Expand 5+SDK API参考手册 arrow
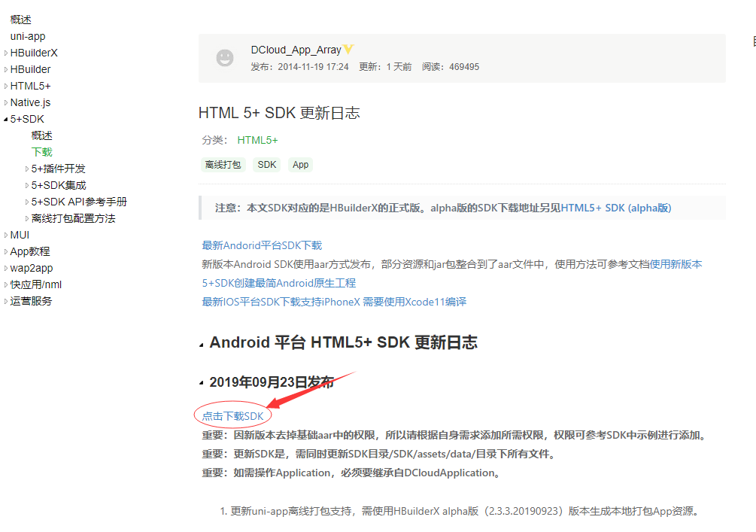 27,202
